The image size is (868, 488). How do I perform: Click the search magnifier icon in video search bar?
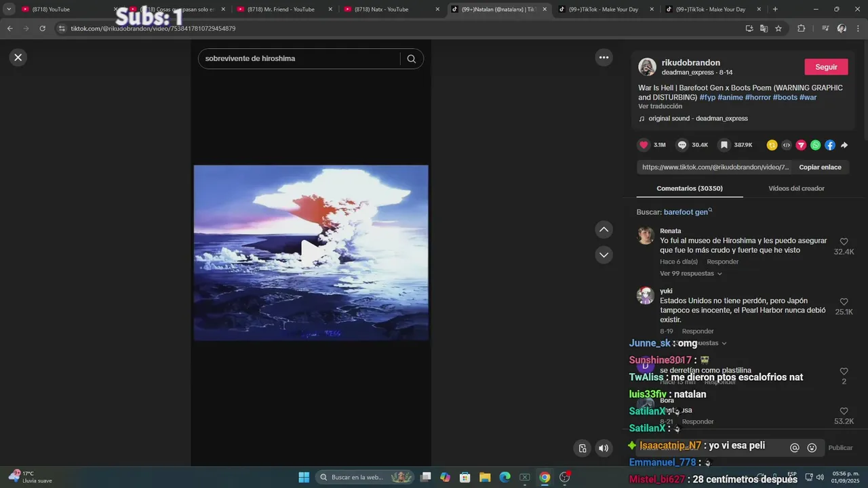click(411, 58)
